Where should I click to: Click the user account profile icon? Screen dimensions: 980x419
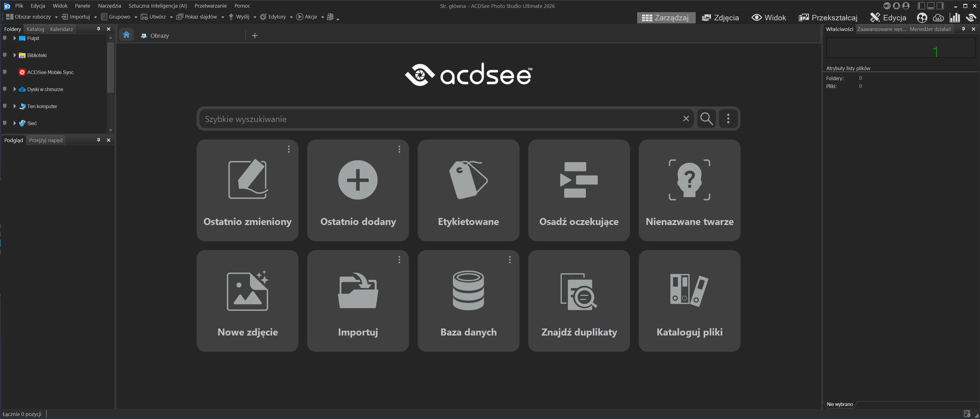[906, 6]
